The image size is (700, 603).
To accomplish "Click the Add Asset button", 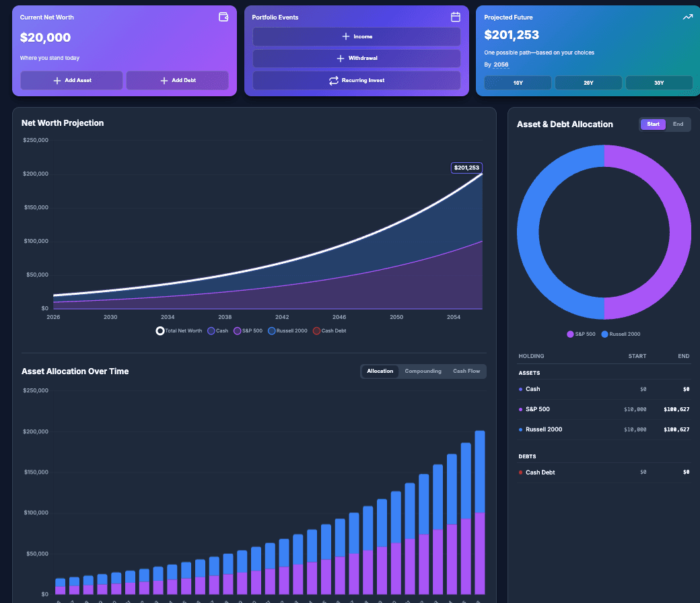I will pos(71,81).
